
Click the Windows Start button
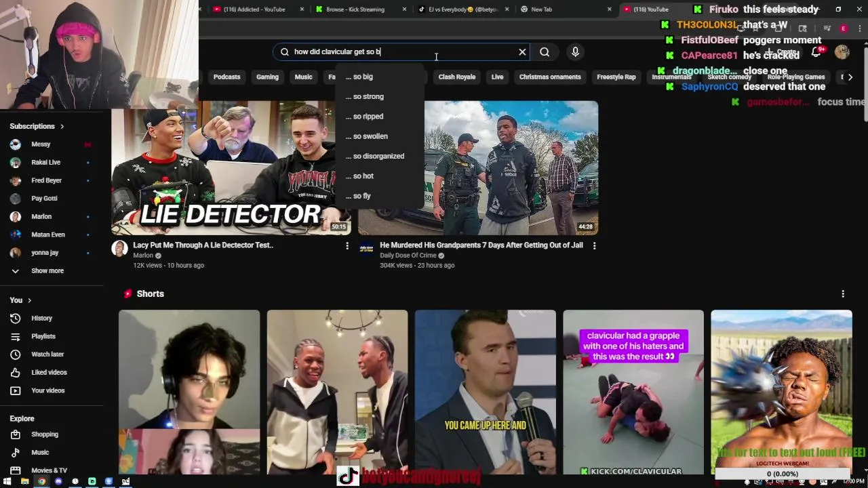pyautogui.click(x=7, y=481)
